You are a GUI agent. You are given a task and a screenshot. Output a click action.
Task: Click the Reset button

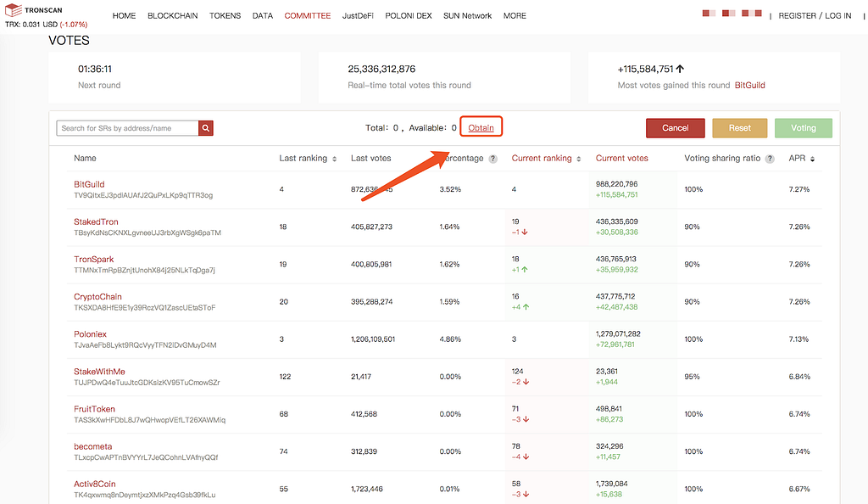[x=739, y=128]
